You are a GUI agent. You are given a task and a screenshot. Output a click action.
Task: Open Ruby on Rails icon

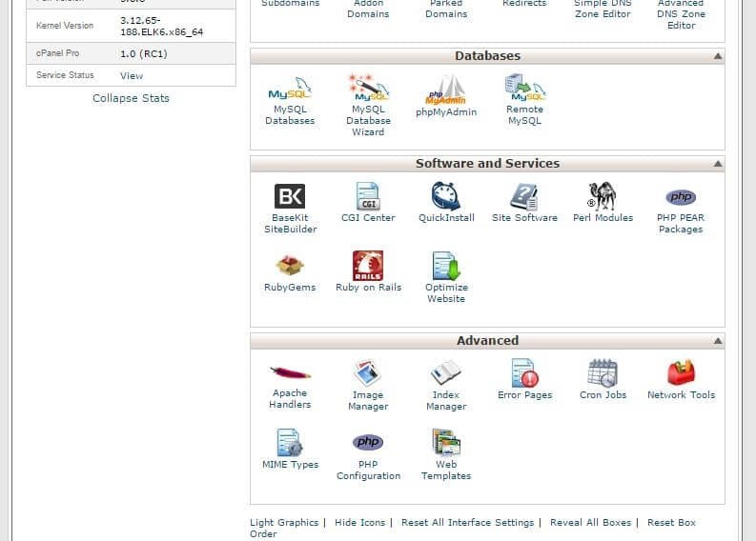[x=368, y=266]
